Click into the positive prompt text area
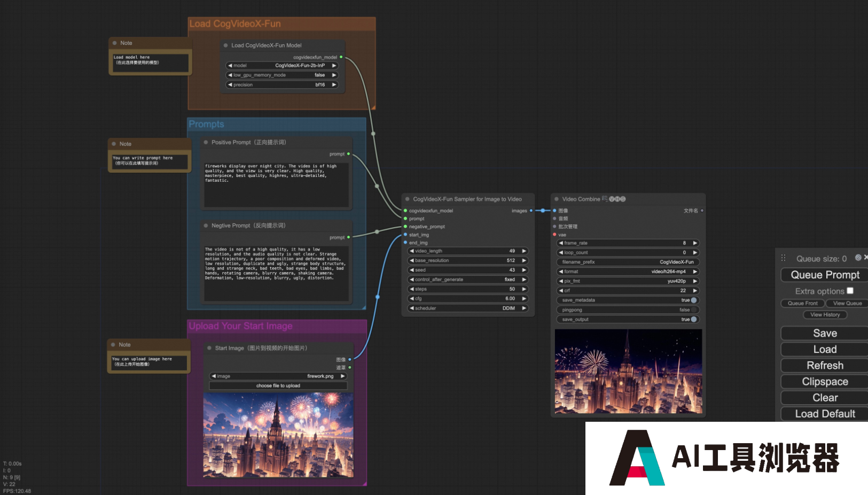The image size is (868, 495). coord(276,184)
